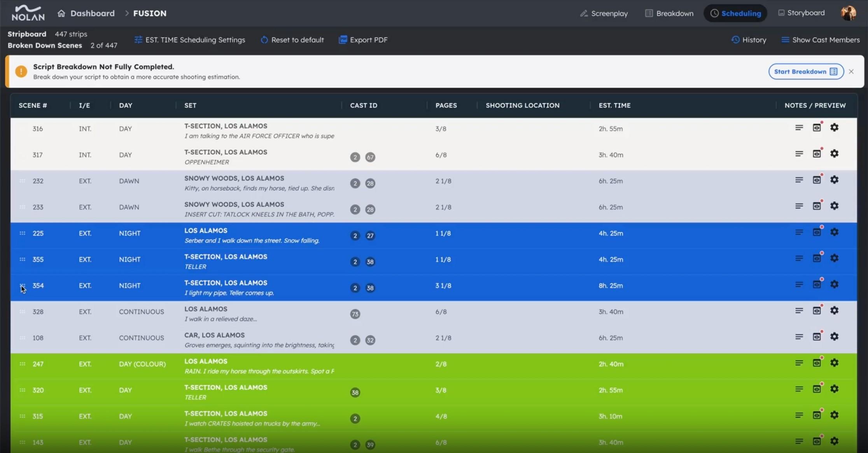Image resolution: width=868 pixels, height=453 pixels.
Task: Open the History panel
Action: tap(749, 40)
